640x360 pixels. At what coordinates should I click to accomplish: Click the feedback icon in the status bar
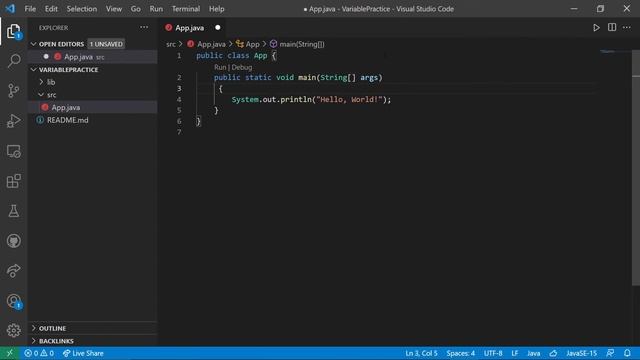(x=610, y=353)
